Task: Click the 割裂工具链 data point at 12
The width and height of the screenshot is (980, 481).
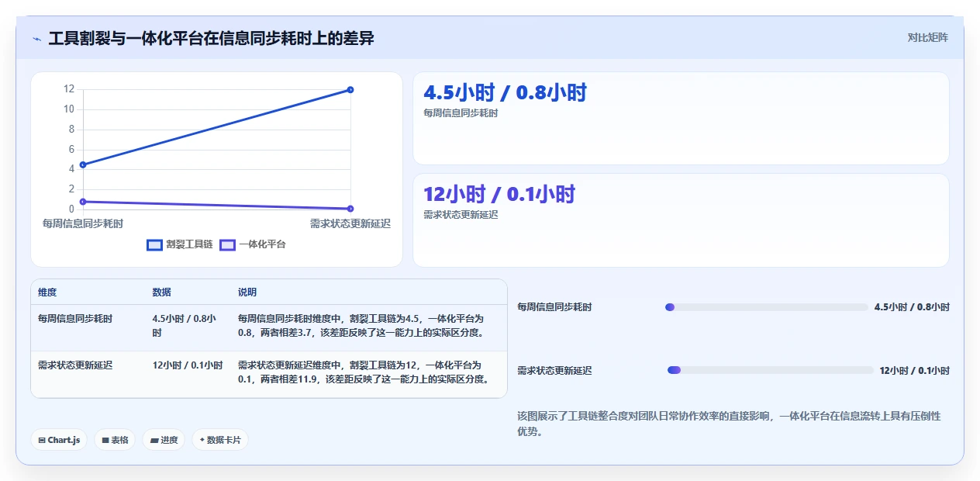Action: 350,90
